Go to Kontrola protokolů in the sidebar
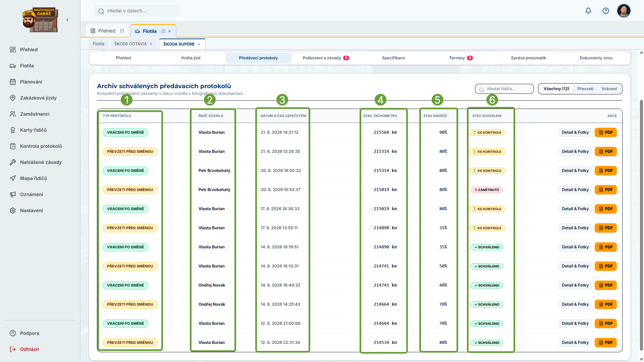The image size is (644, 362). [x=40, y=146]
